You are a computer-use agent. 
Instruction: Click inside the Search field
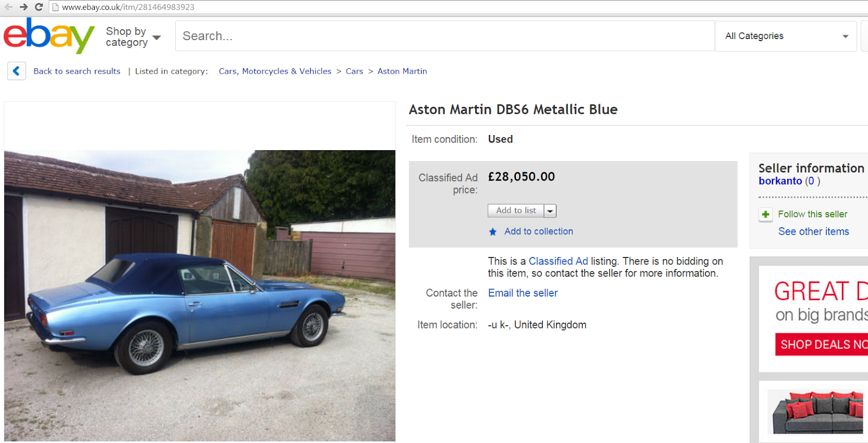coord(445,36)
